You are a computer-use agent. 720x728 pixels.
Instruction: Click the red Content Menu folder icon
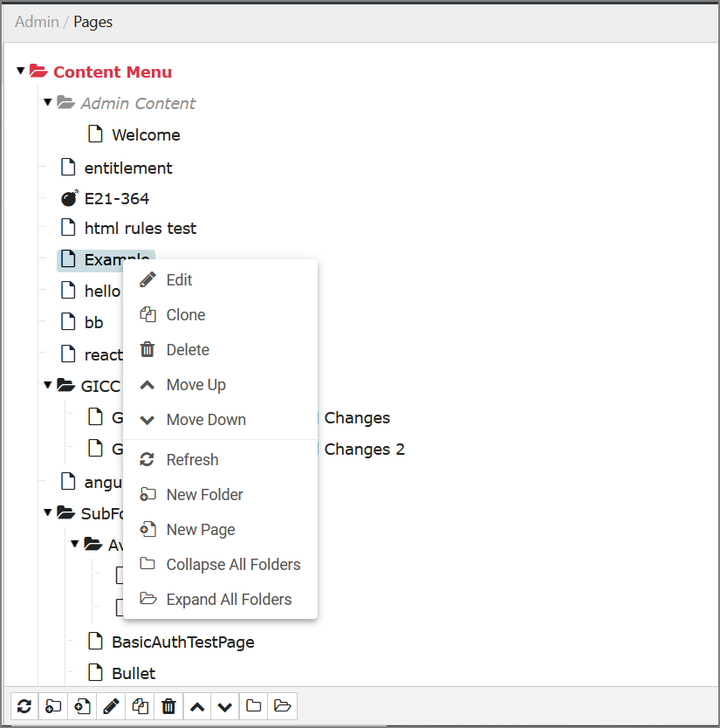(x=38, y=71)
